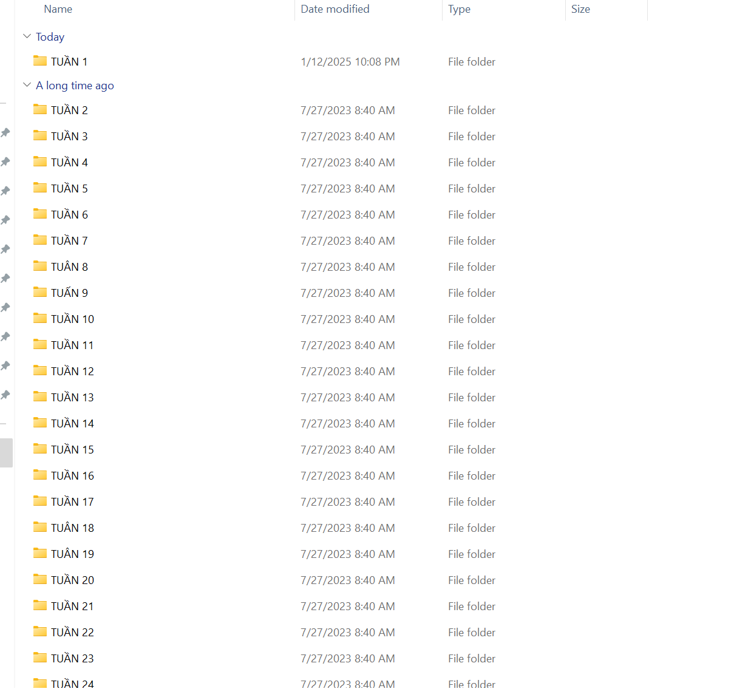
Task: Click the folder icon beside TUẦN 14
Action: tap(40, 423)
